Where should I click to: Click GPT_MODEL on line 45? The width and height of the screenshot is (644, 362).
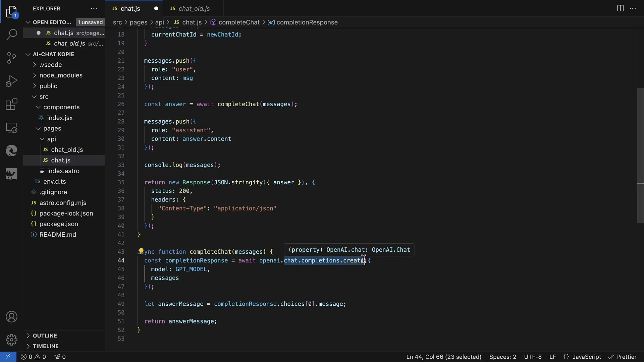coord(191,269)
